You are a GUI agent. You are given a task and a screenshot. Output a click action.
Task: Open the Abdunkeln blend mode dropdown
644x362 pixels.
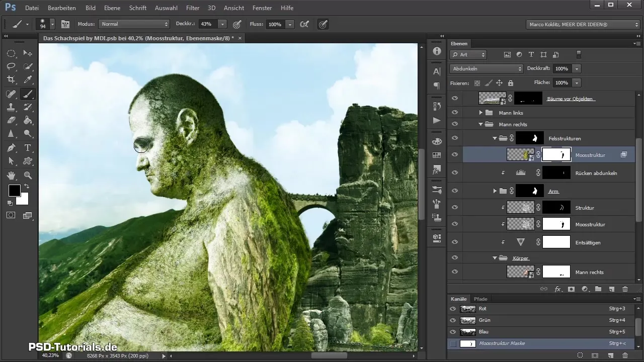tap(487, 68)
